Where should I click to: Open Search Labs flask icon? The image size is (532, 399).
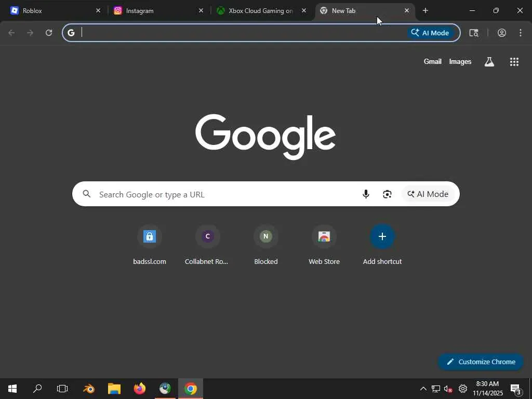pos(489,61)
